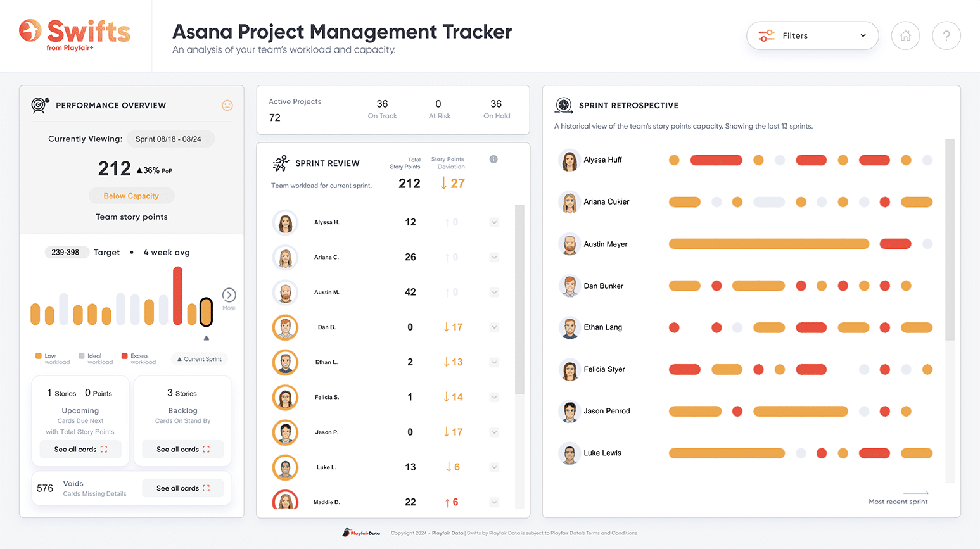Click the On Hold count 36
This screenshot has width=980, height=549.
[496, 104]
